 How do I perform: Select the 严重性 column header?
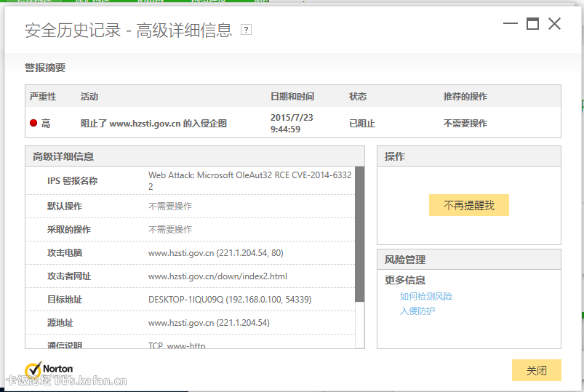click(43, 97)
